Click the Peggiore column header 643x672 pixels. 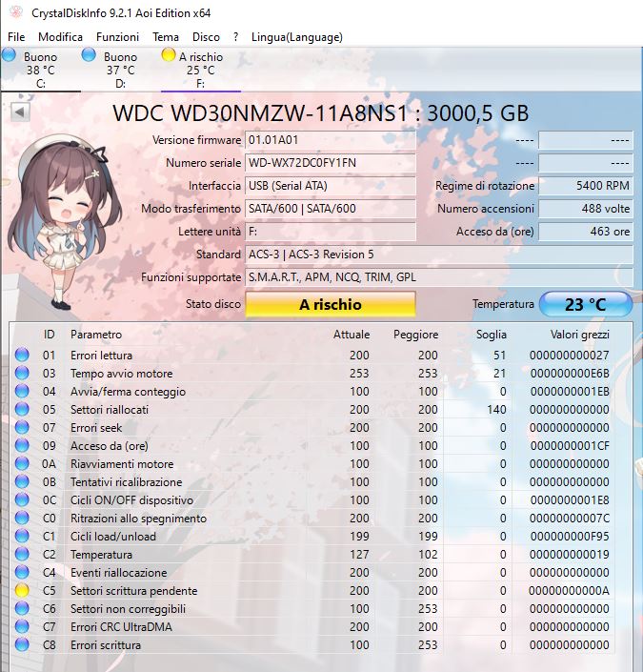(x=415, y=335)
